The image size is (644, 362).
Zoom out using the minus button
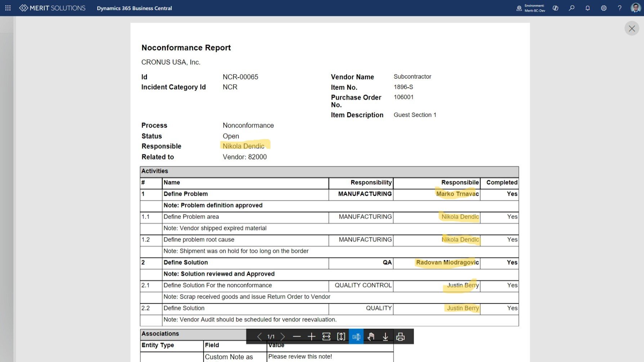297,336
